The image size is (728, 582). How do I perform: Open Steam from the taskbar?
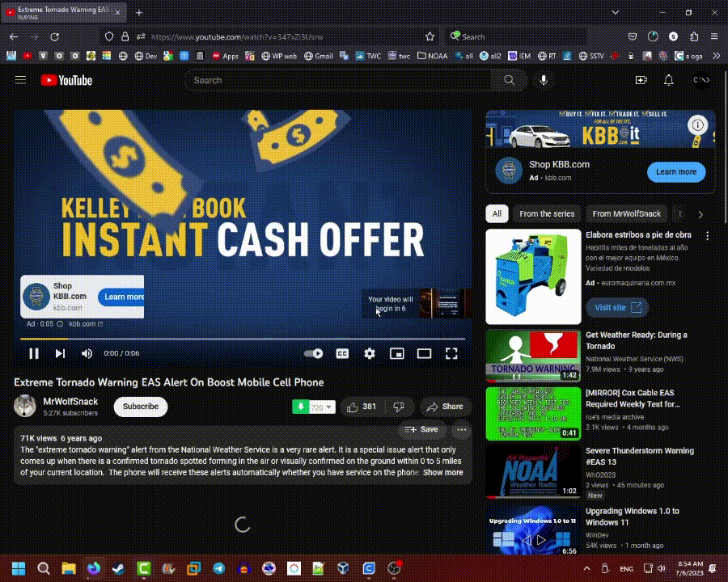pos(118,568)
